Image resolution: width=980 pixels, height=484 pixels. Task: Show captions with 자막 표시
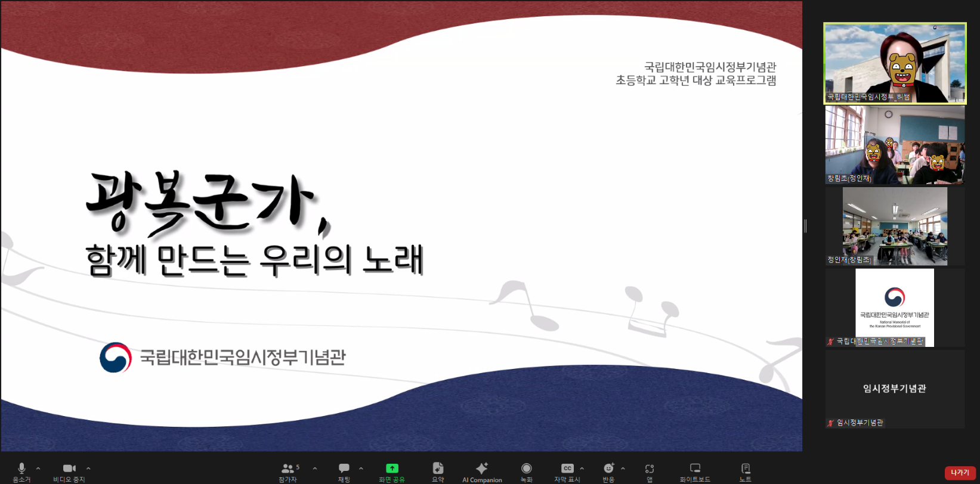(567, 472)
